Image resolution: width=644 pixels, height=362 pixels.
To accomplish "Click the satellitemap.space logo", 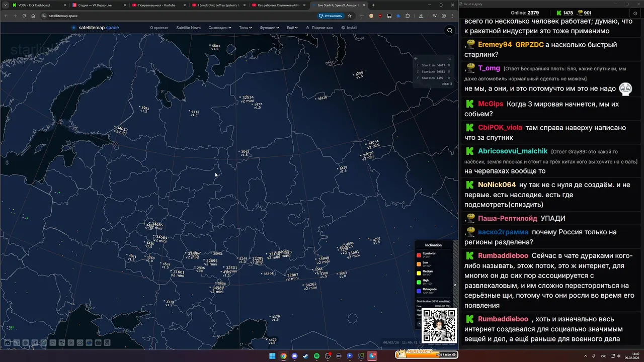I will (95, 28).
